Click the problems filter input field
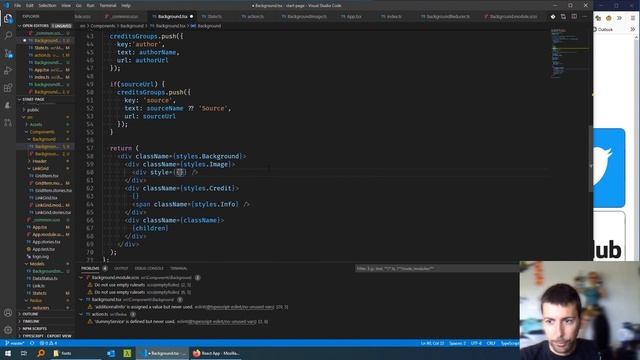 (437, 269)
